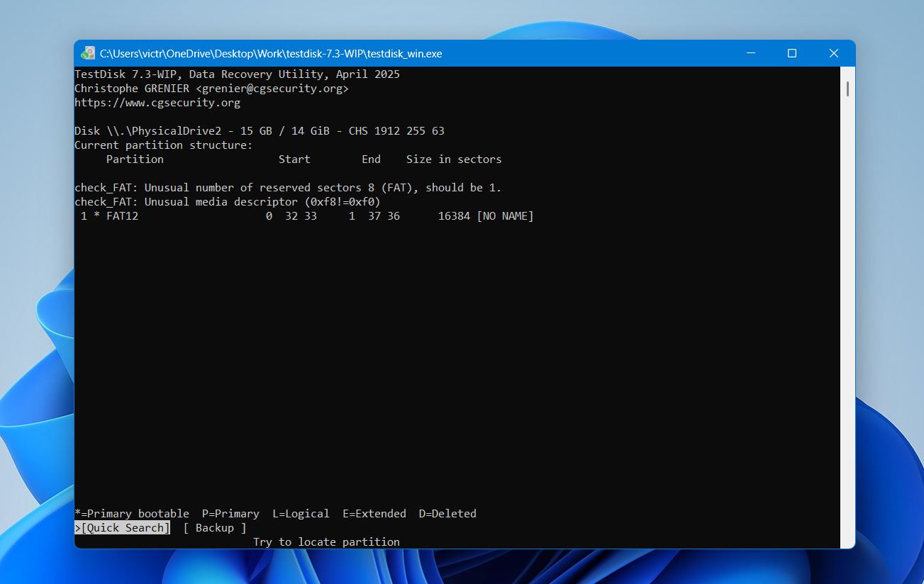
Task: Maximize the TestDisk window
Action: coord(791,52)
